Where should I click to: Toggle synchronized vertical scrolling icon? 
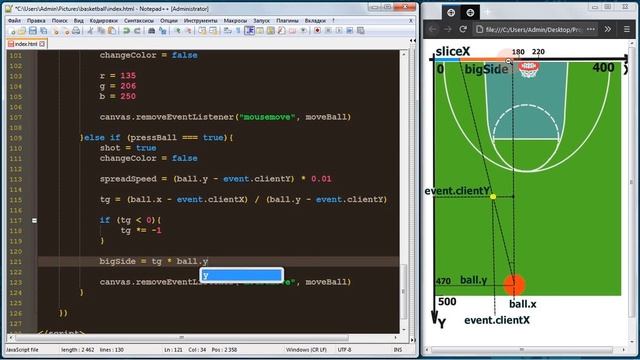202,31
